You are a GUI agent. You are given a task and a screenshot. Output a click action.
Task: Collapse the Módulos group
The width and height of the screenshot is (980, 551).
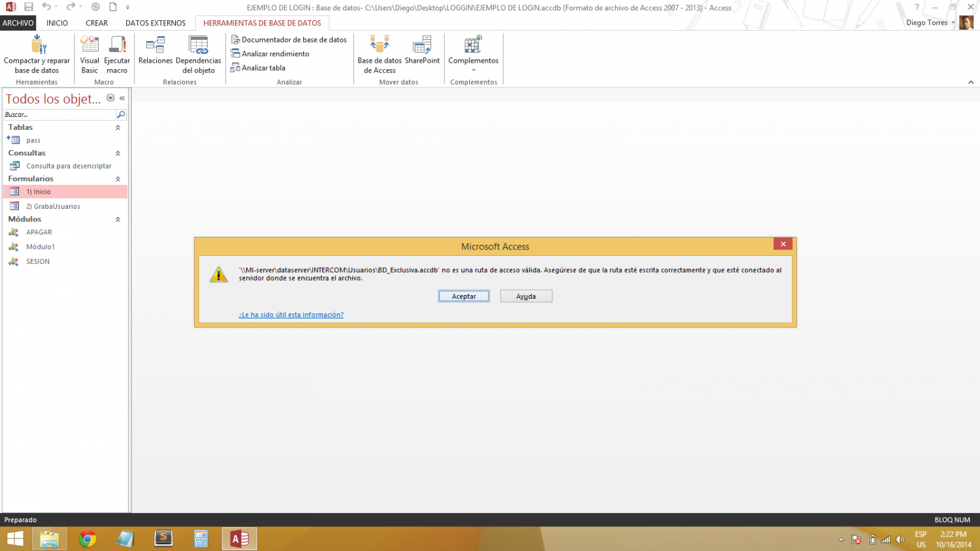(x=118, y=219)
